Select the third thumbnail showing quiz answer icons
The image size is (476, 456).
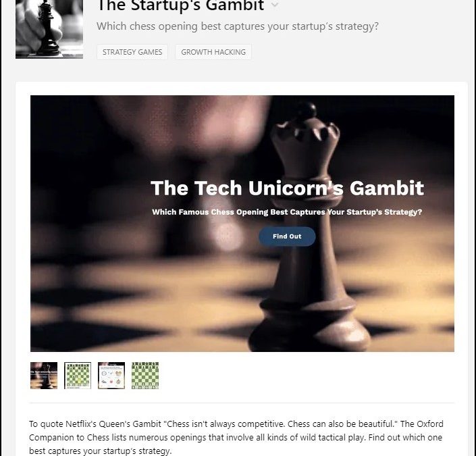[x=111, y=376]
